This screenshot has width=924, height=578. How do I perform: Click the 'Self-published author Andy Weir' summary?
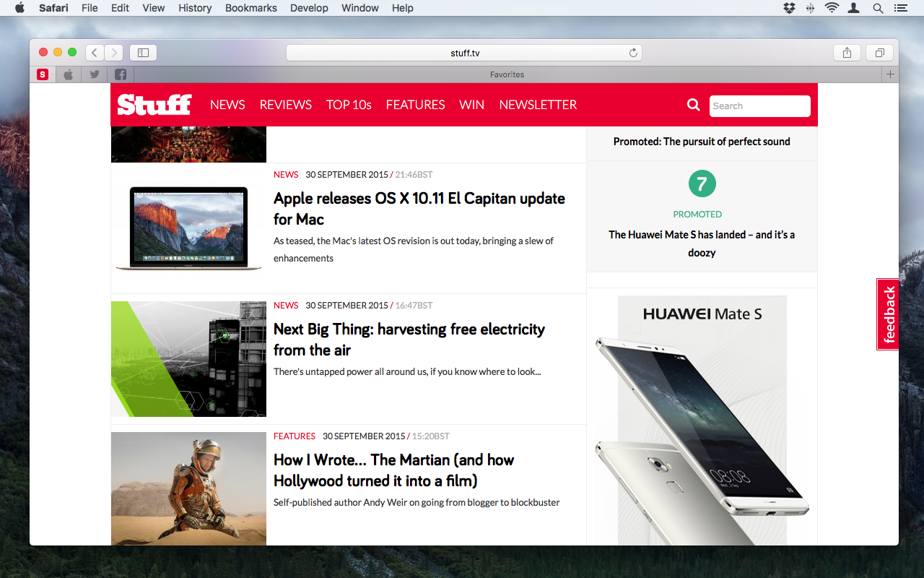tap(417, 502)
